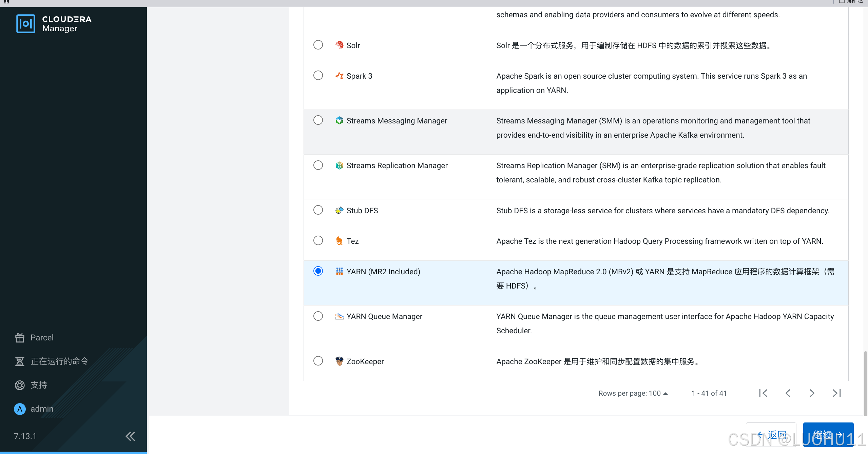This screenshot has width=868, height=454.
Task: Select the Tez radio button
Action: click(x=318, y=241)
